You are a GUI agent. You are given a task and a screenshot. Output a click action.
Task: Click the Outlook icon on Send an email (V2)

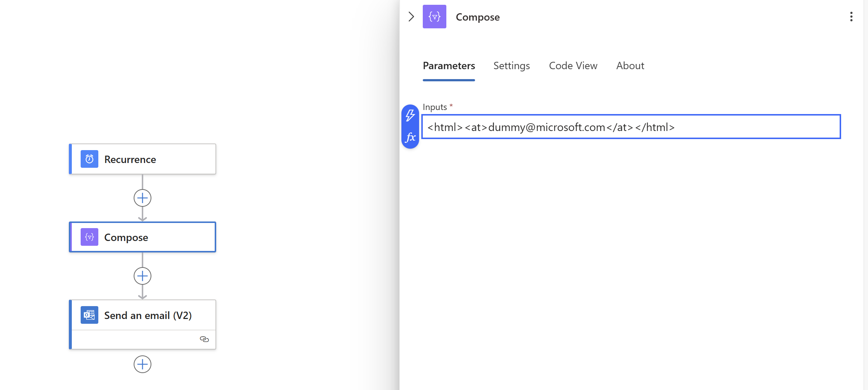click(x=89, y=315)
